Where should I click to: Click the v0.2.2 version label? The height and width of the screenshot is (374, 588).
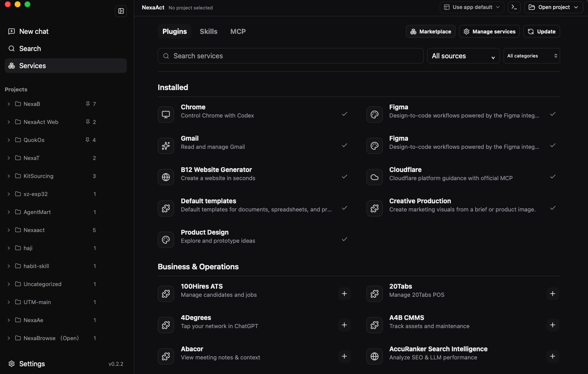(116, 364)
